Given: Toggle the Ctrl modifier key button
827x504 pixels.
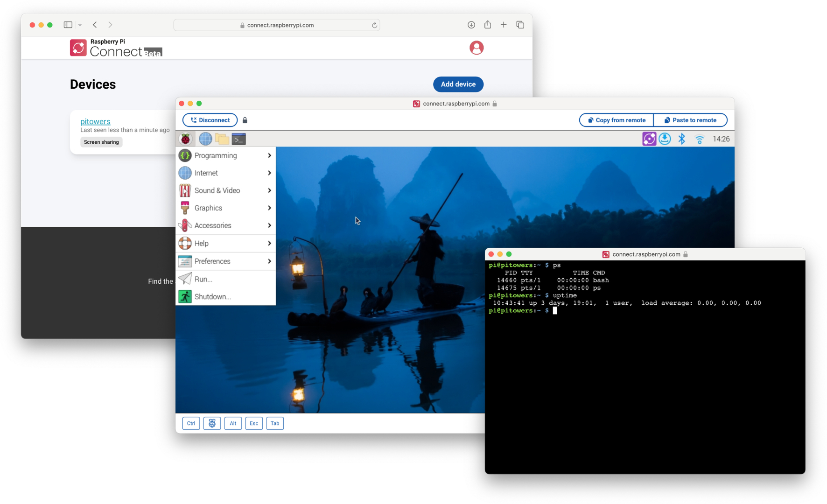Looking at the screenshot, I should pos(191,423).
